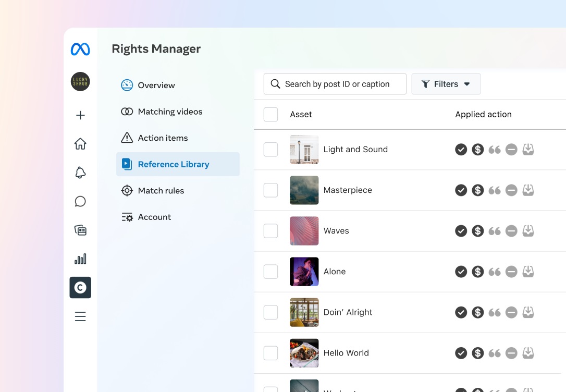The width and height of the screenshot is (566, 392).
Task: Click the block minus icon for Waves
Action: pos(511,231)
